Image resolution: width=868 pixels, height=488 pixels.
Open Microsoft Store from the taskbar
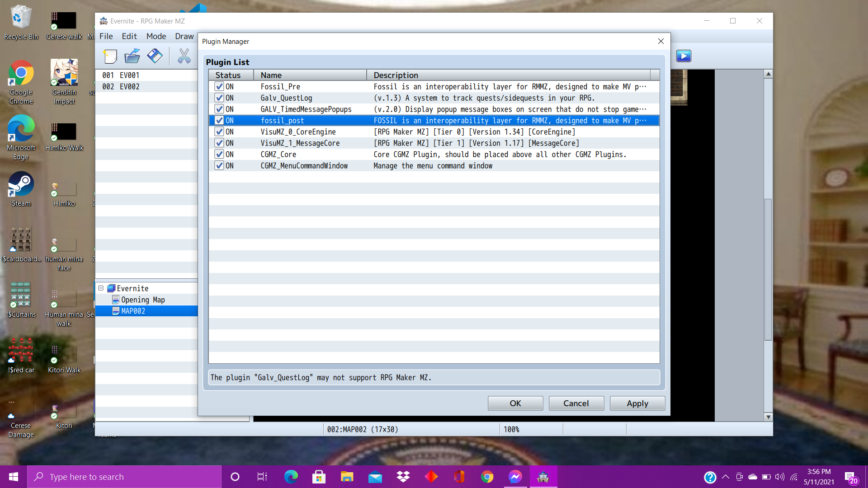click(x=319, y=477)
